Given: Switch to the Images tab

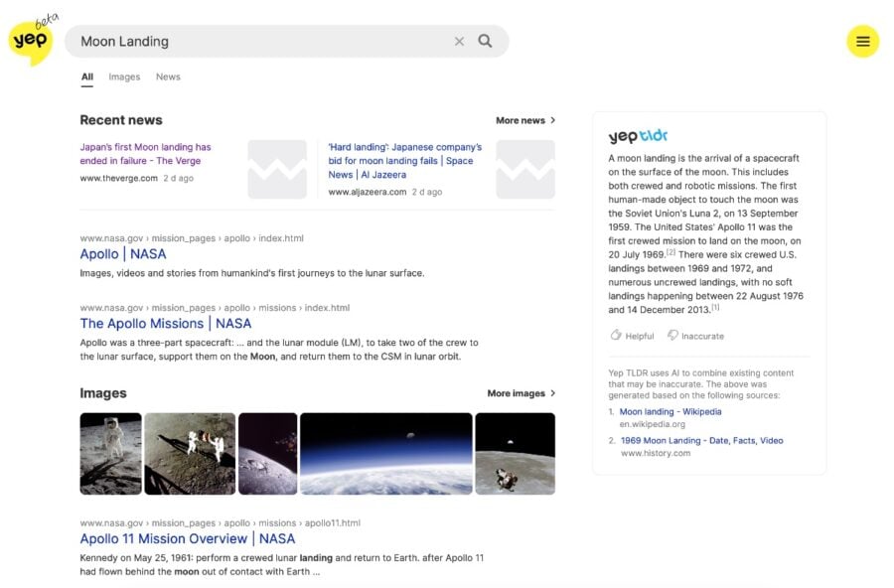Looking at the screenshot, I should tap(124, 77).
